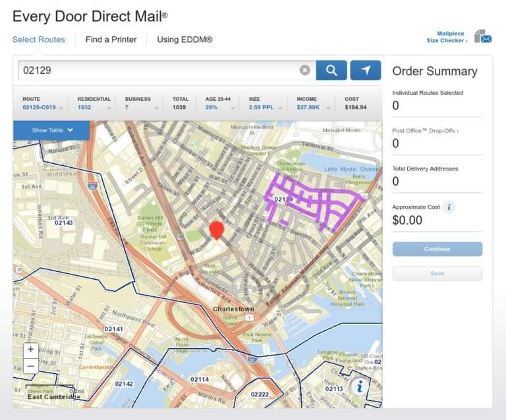Click the red location pin on map
The width and height of the screenshot is (506, 420).
pos(216,230)
